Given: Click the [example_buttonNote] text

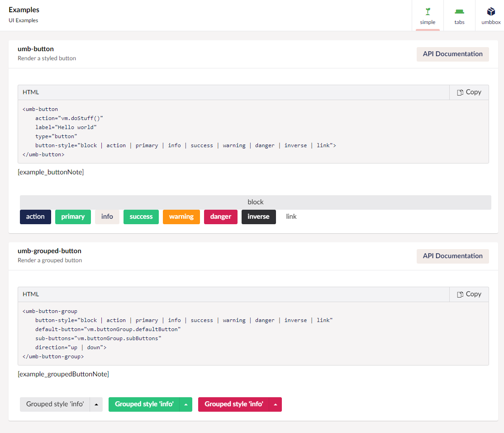Looking at the screenshot, I should (51, 172).
